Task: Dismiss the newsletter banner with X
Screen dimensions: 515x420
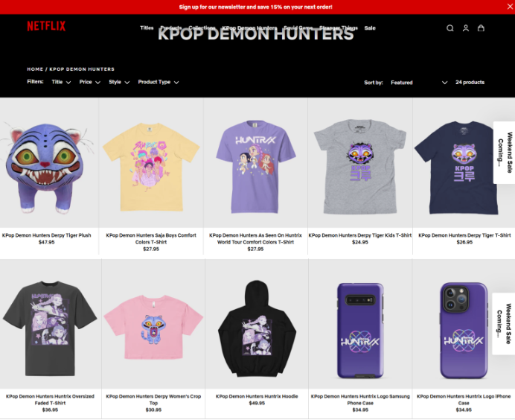Action: 510,7
